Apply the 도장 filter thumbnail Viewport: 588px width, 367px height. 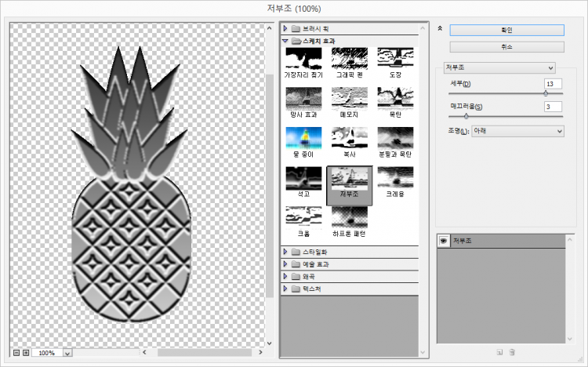click(x=395, y=58)
